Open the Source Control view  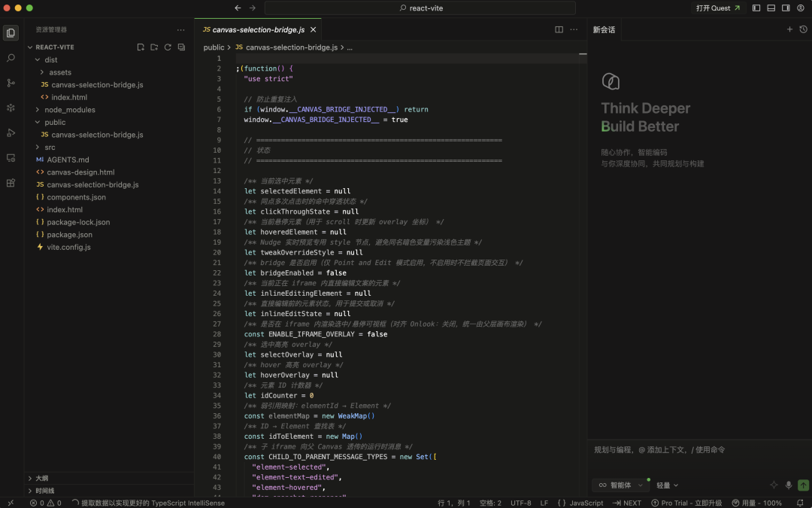(11, 83)
